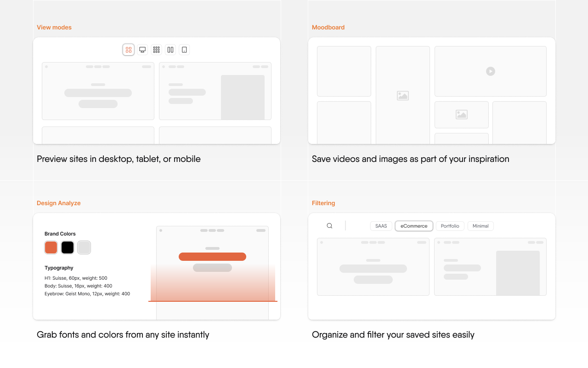588x368 pixels.
Task: Click 'Preview sites in desktop, tablet, or mobile'
Action: [x=119, y=159]
